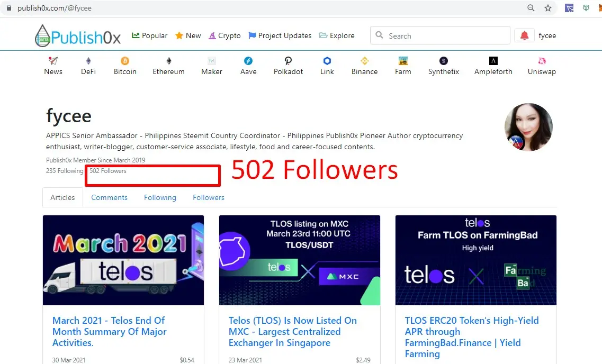Open the Farm TLOS on FarmingBad thumbnail
The image size is (602, 364).
[475, 260]
